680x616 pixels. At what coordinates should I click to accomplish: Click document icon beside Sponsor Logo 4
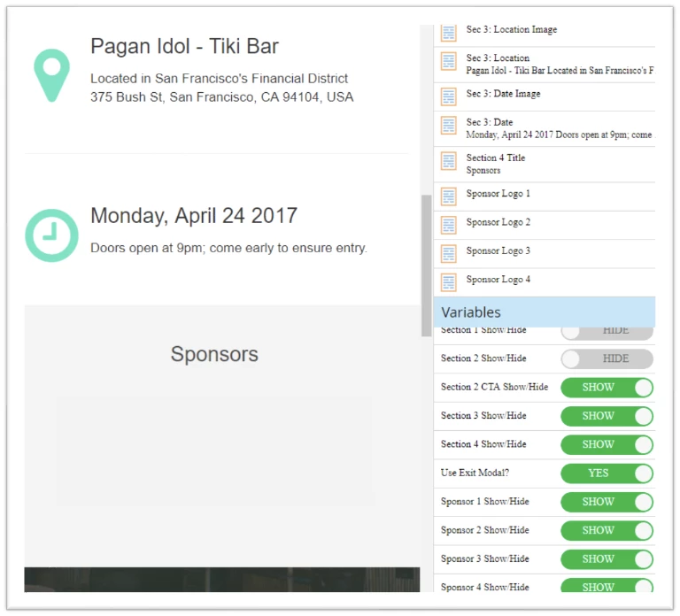click(x=448, y=282)
